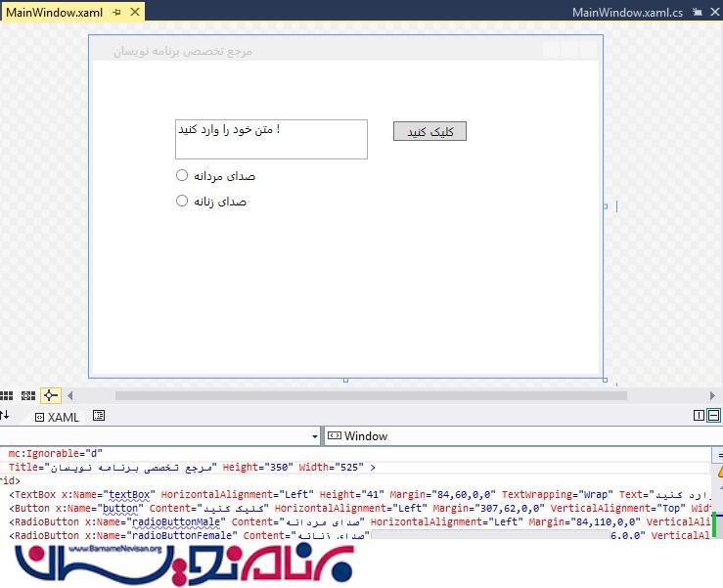Toggle the snap grid icon in designer
This screenshot has width=723, height=588.
pos(7,396)
